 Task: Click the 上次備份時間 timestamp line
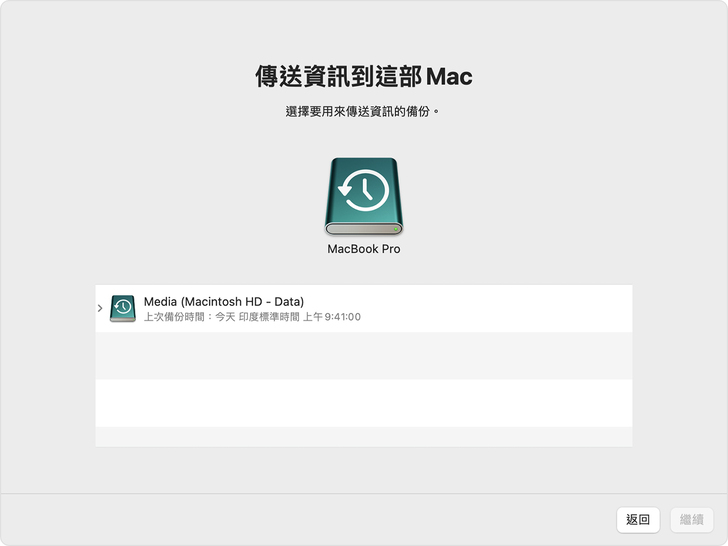[x=252, y=317]
